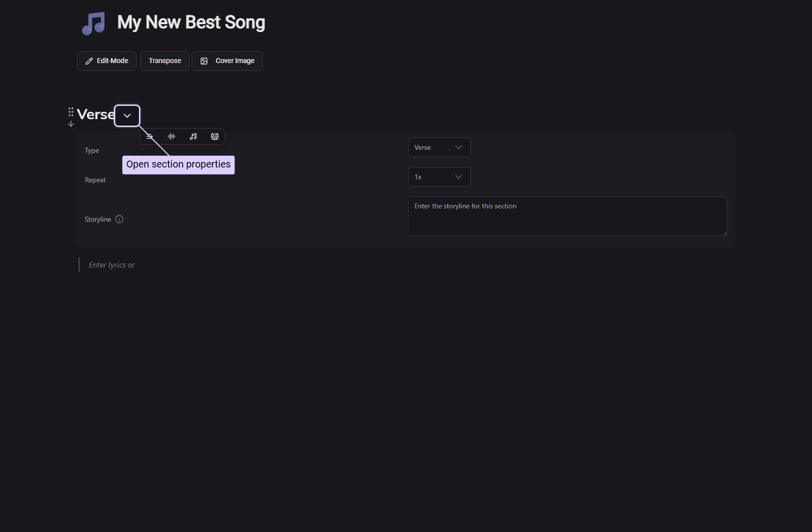This screenshot has height=532, width=812.
Task: Open the Type dropdown showing Verse
Action: [x=439, y=147]
